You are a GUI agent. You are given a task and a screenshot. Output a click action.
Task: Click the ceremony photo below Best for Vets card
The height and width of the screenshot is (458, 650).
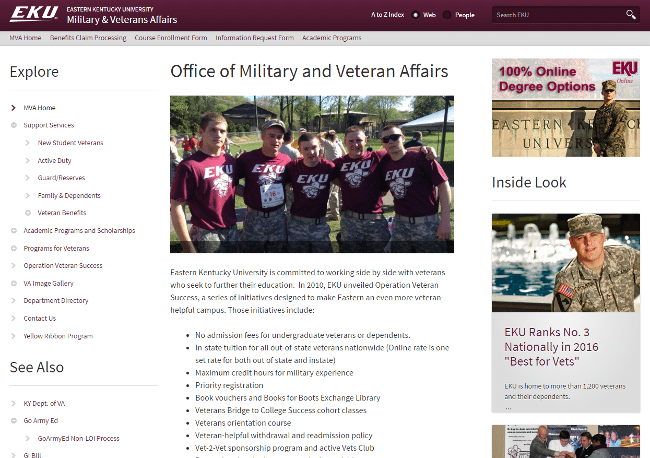(566, 441)
